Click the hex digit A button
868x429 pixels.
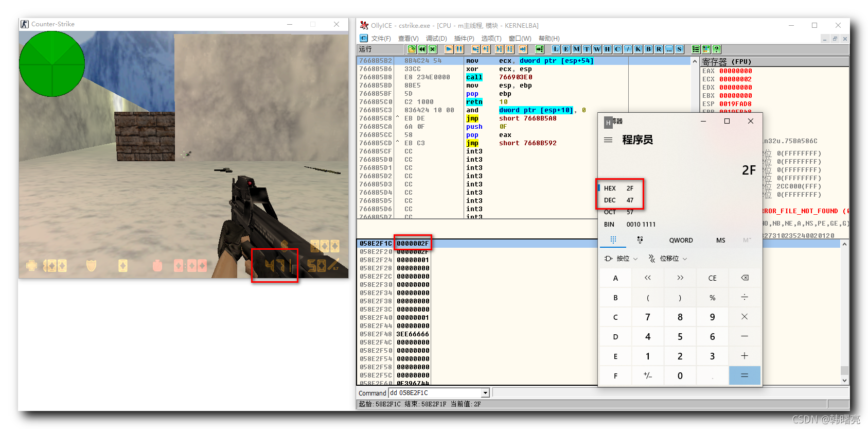coord(615,278)
